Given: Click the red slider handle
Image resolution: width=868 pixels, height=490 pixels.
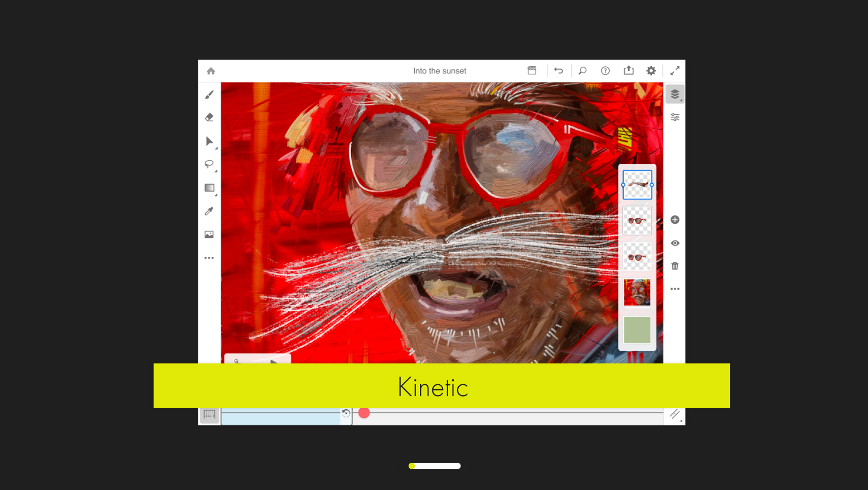Looking at the screenshot, I should [x=364, y=413].
